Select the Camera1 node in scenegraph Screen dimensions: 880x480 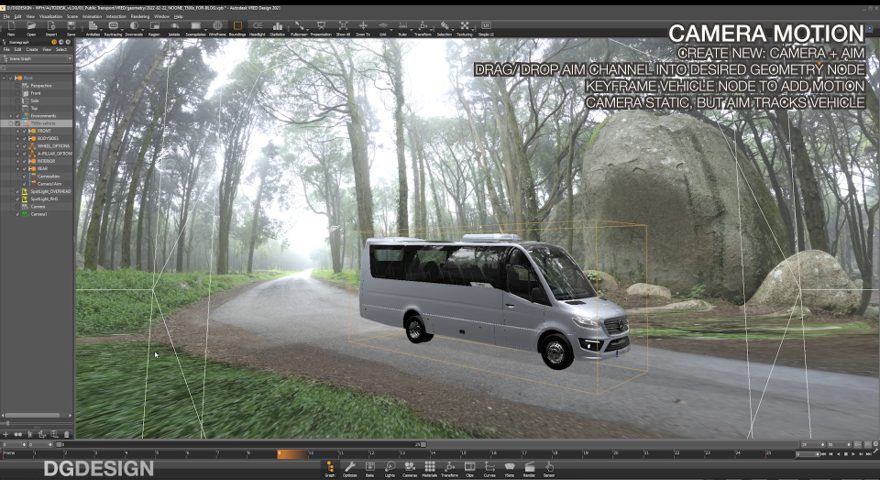tap(39, 213)
